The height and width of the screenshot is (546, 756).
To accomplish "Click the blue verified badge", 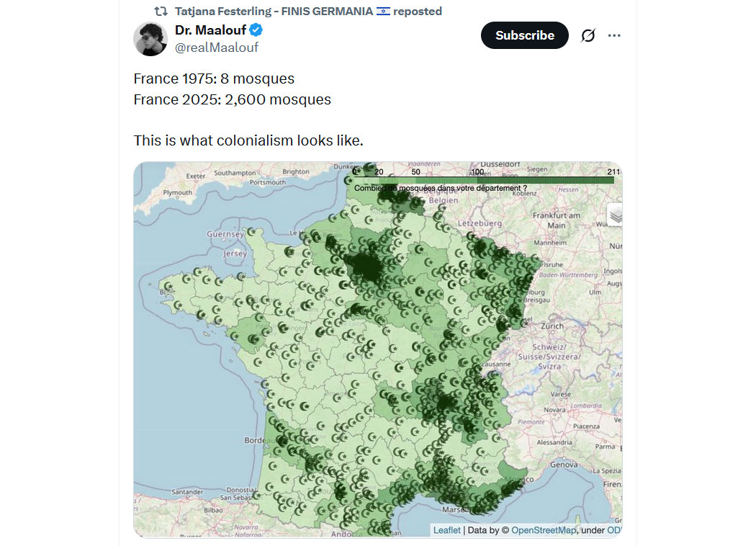I will [x=256, y=30].
